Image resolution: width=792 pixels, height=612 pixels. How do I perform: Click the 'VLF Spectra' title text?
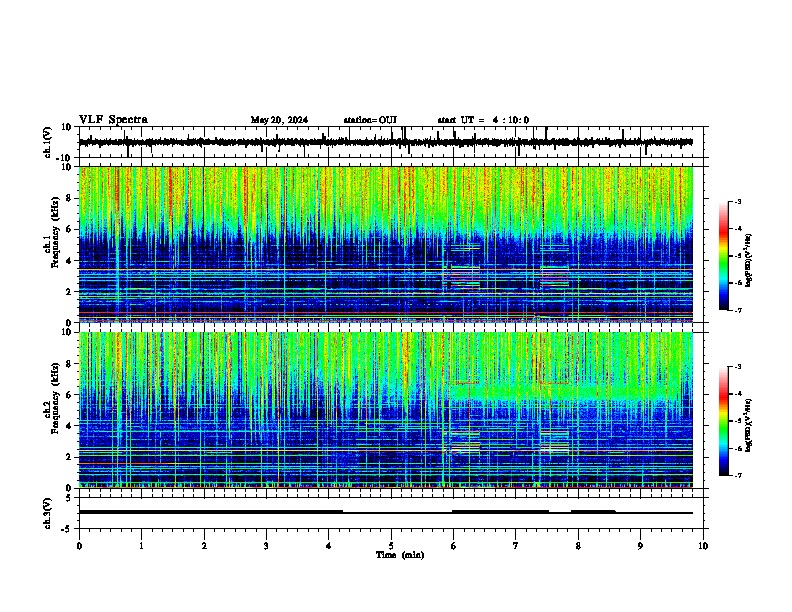113,120
